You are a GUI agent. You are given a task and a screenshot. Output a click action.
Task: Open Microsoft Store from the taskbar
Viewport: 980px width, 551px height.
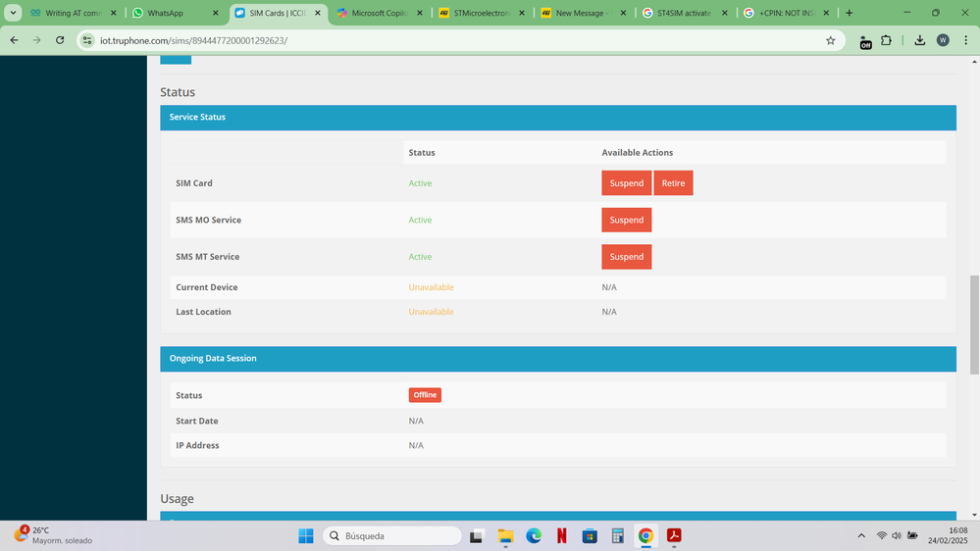[590, 535]
